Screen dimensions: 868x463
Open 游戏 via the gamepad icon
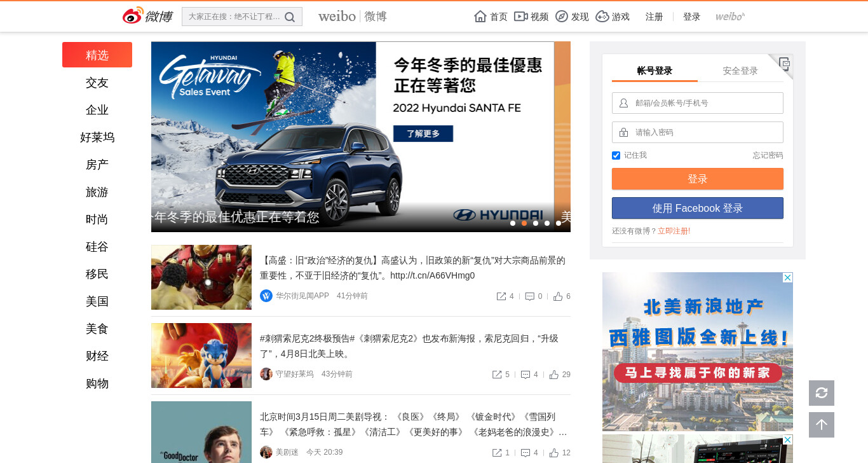click(x=602, y=17)
